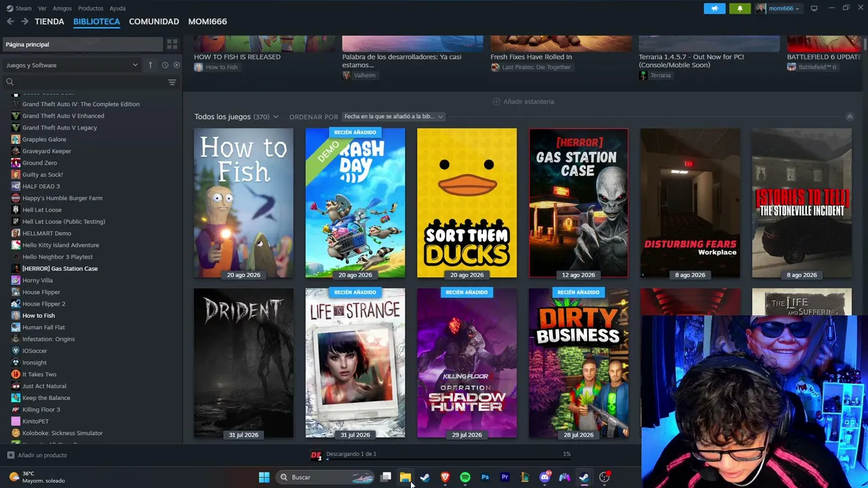
Task: Open Spotify from the taskbar
Action: [465, 477]
